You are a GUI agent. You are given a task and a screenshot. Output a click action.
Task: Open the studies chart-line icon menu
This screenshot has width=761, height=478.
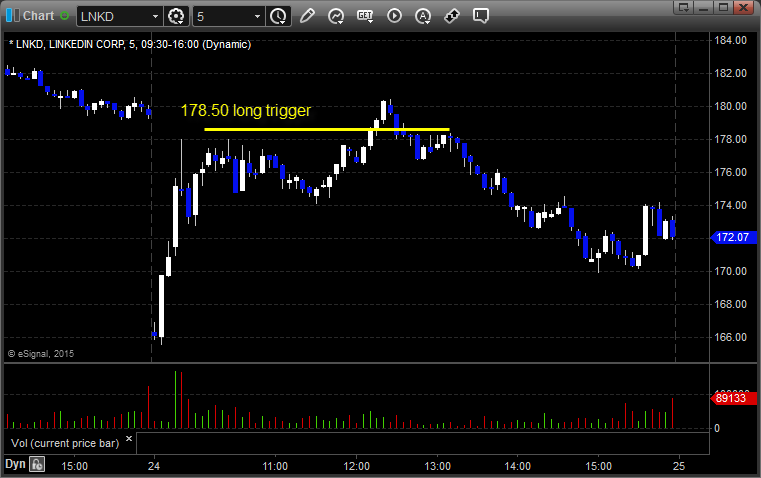point(335,16)
